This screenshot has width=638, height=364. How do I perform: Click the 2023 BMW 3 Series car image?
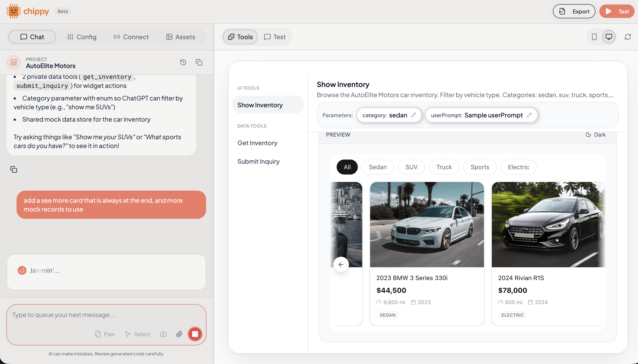point(427,225)
